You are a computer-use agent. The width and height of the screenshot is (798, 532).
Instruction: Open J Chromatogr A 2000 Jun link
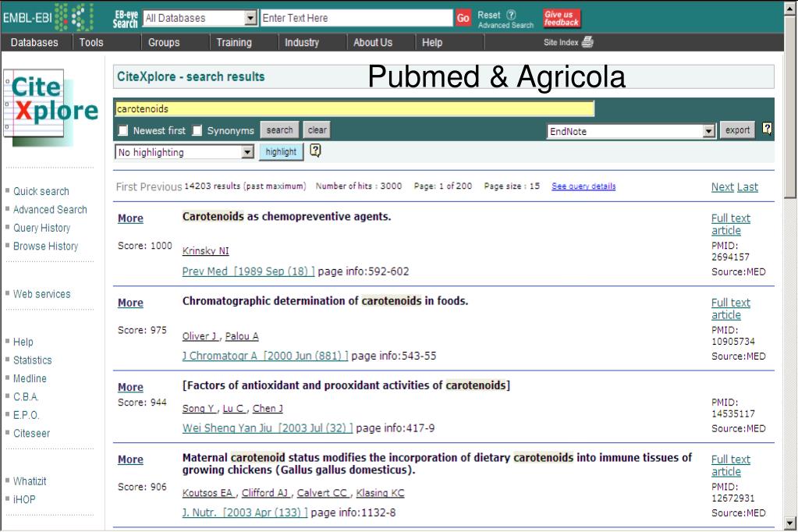(x=265, y=356)
